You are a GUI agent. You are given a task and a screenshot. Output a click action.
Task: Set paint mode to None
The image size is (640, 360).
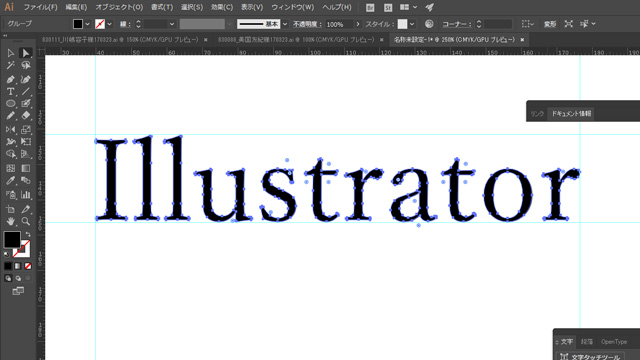point(28,266)
